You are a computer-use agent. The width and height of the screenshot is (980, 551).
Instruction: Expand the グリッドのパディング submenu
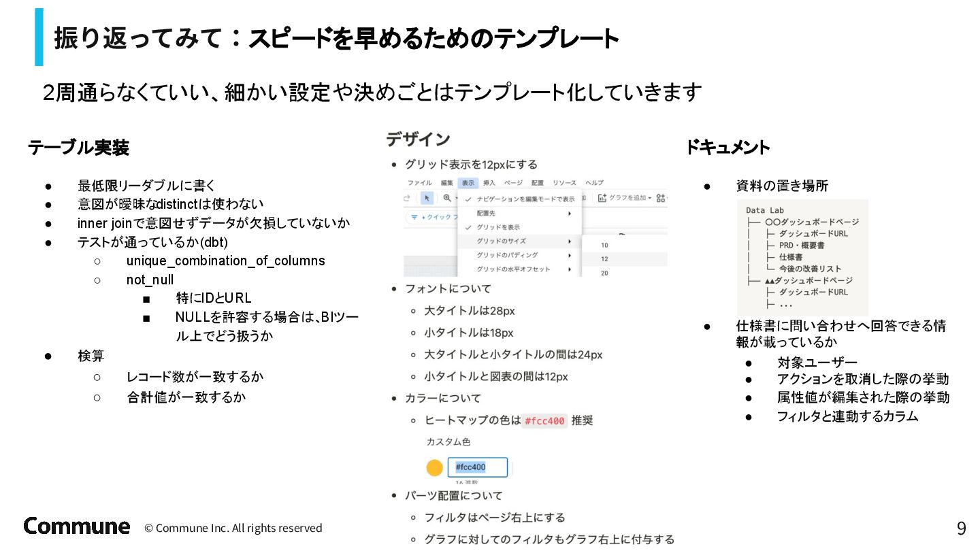[520, 255]
